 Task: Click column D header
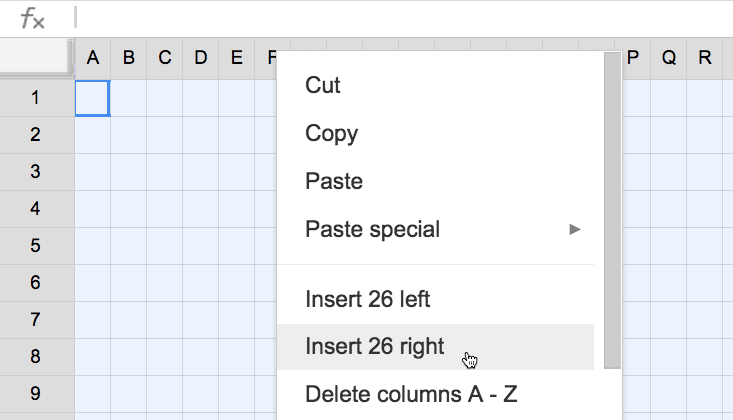(200, 58)
